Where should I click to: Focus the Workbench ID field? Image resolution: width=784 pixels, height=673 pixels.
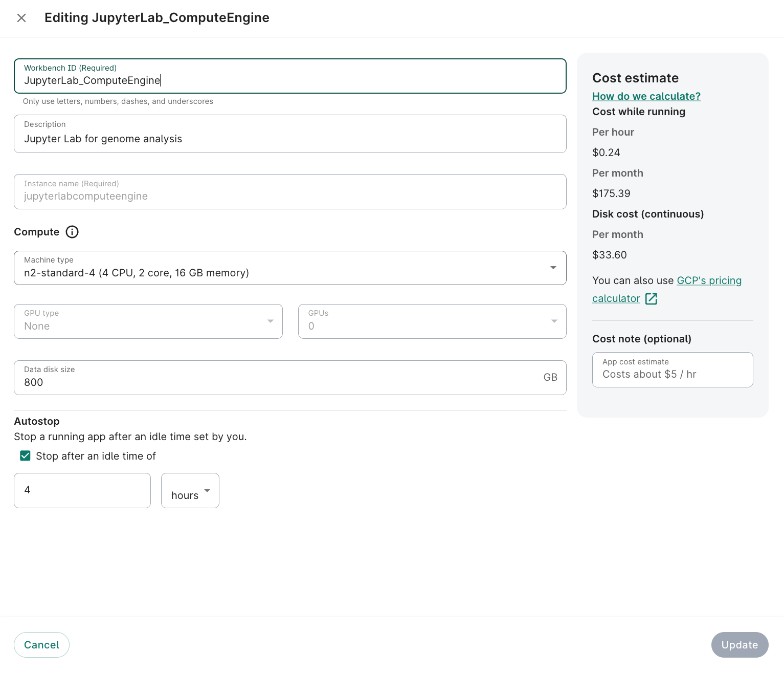[290, 76]
